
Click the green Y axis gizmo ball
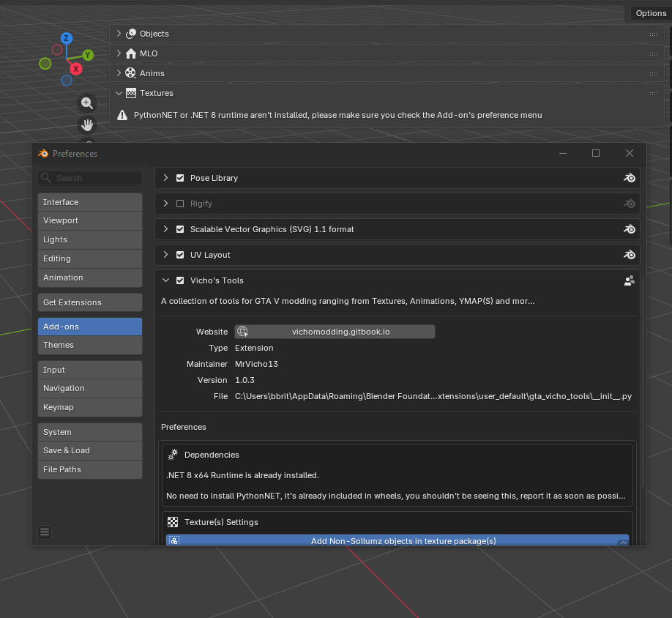(x=88, y=55)
